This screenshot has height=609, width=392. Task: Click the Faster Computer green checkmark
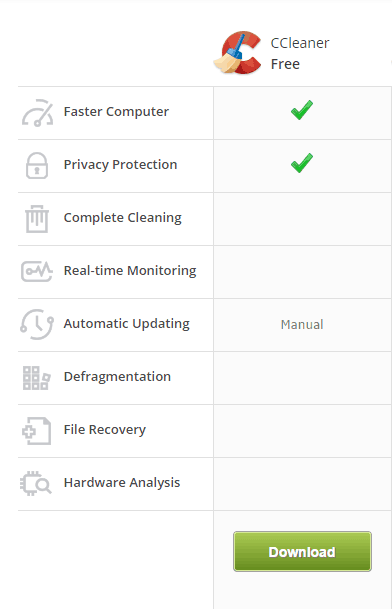(302, 110)
